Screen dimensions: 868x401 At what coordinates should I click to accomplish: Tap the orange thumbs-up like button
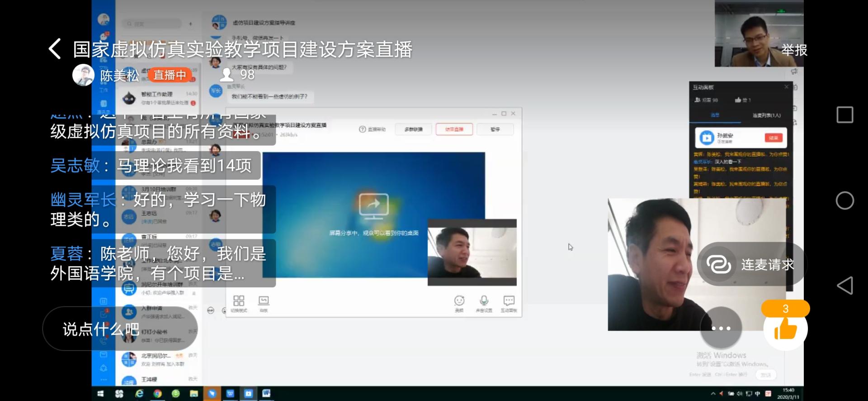pos(786,329)
